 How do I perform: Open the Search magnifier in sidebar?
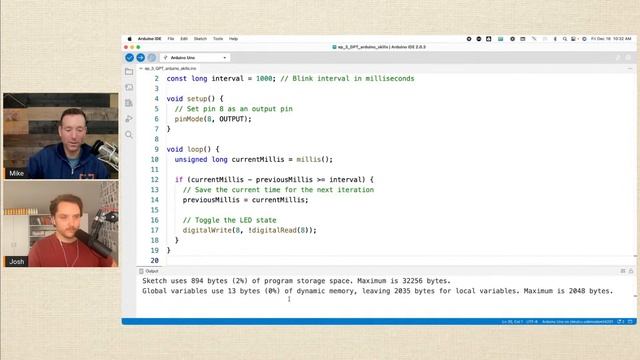pyautogui.click(x=129, y=134)
